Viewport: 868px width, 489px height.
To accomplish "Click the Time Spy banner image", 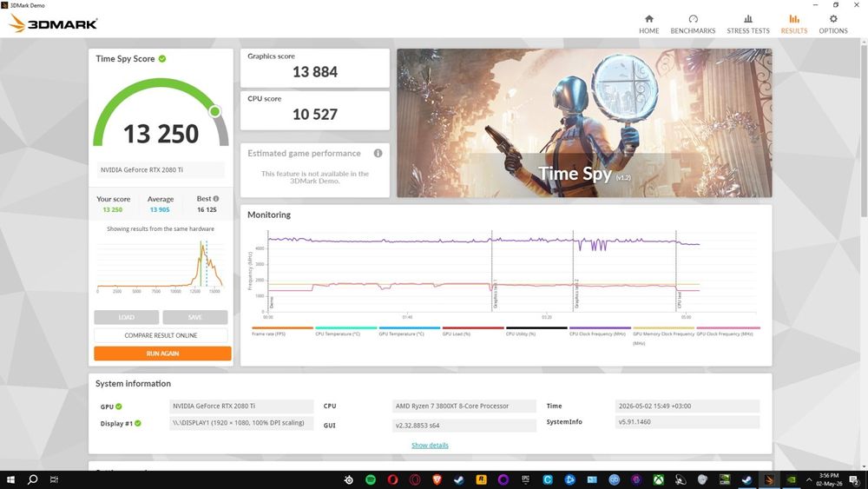I will 584,123.
